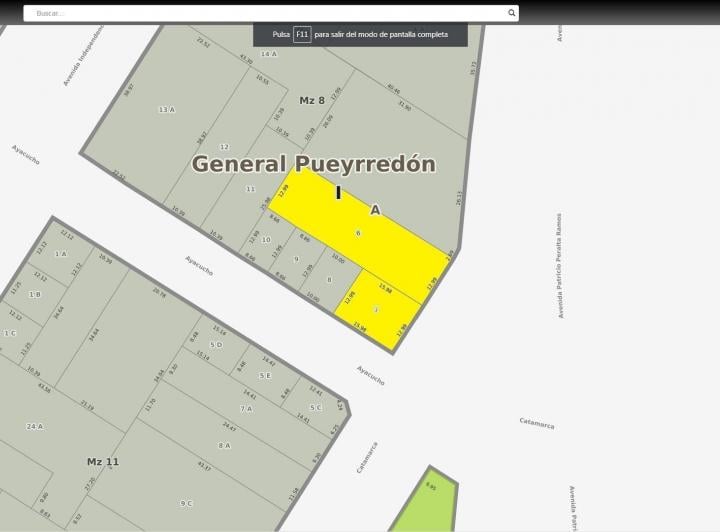Select parcel 14 A in Mz 8
Image resolution: width=720 pixels, height=532 pixels.
point(269,54)
